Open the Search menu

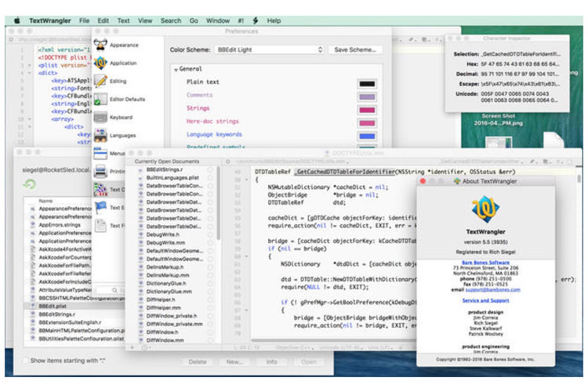[171, 21]
